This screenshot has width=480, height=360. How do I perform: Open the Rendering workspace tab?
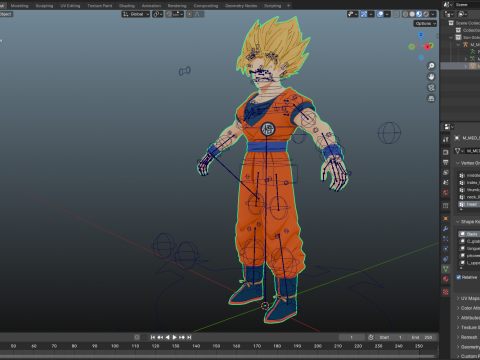coord(177,6)
